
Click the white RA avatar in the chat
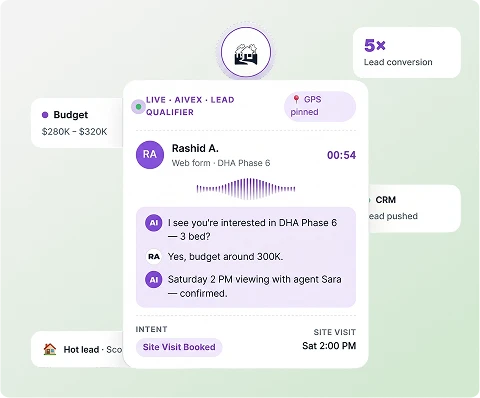pos(154,257)
